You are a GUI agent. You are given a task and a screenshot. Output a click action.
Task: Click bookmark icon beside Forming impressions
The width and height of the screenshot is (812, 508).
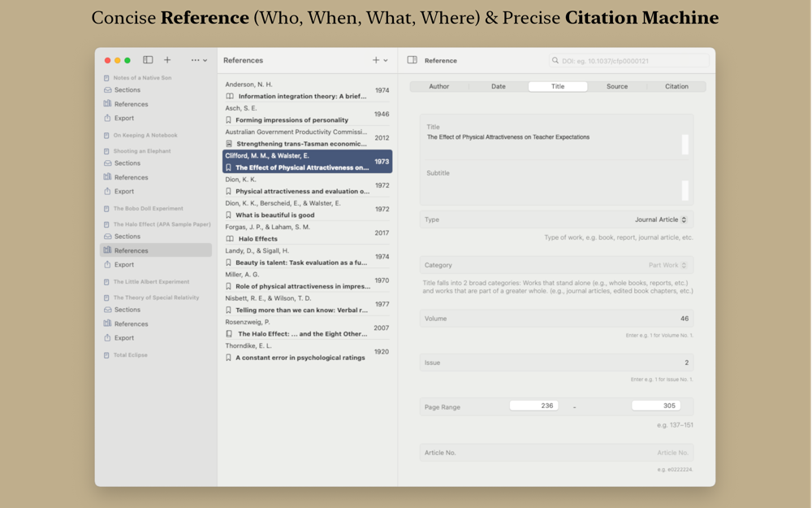228,120
